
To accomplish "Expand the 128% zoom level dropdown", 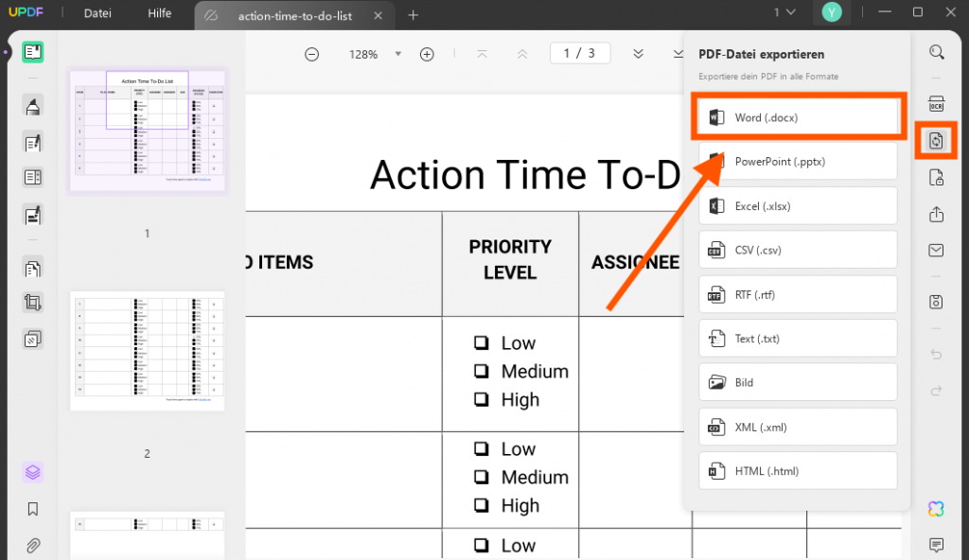I will 398,55.
